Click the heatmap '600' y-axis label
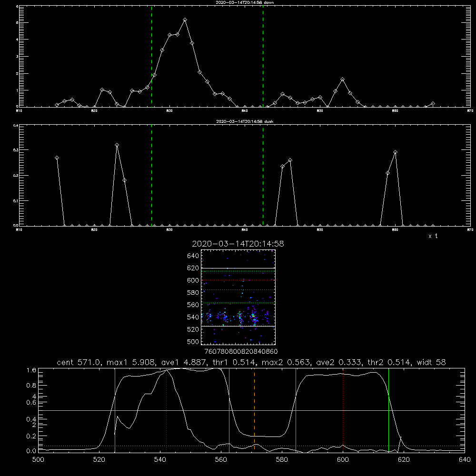Viewport: 476px width, 476px height. coord(193,280)
